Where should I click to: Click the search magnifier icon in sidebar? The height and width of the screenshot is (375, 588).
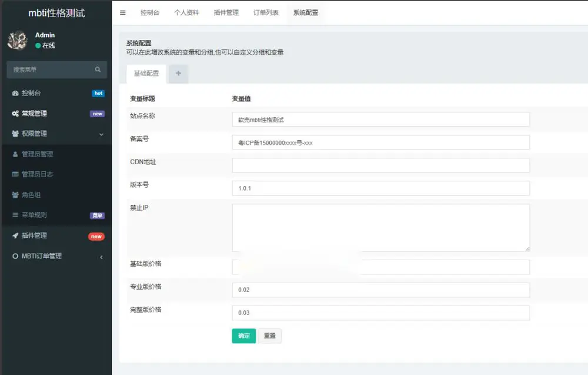98,69
